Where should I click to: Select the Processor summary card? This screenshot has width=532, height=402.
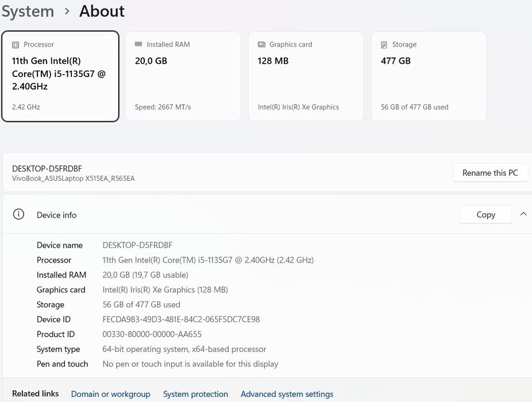pos(60,76)
